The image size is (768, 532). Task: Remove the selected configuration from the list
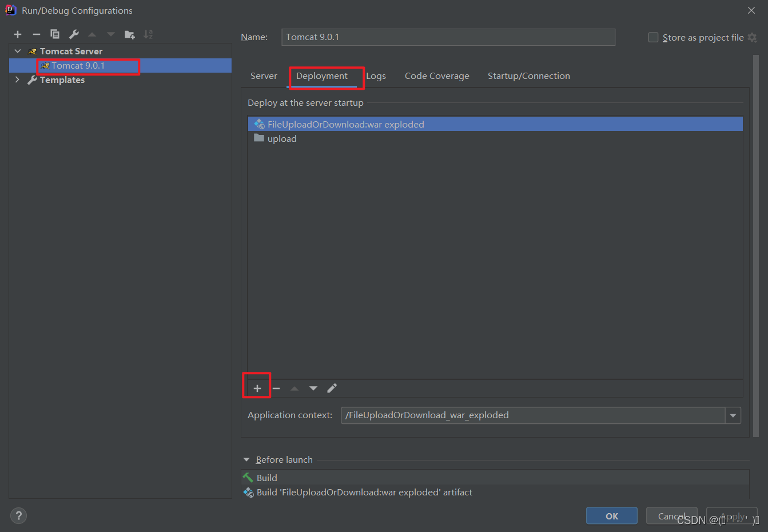[37, 34]
